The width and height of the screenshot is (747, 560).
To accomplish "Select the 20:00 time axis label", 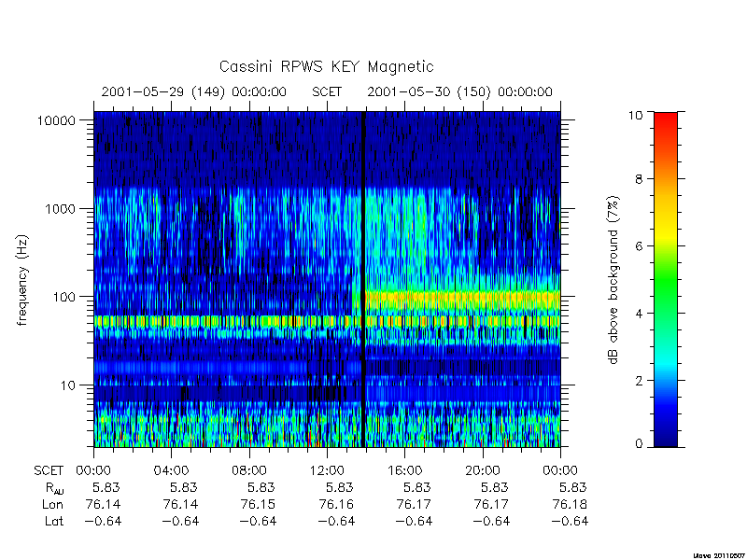I will click(482, 471).
